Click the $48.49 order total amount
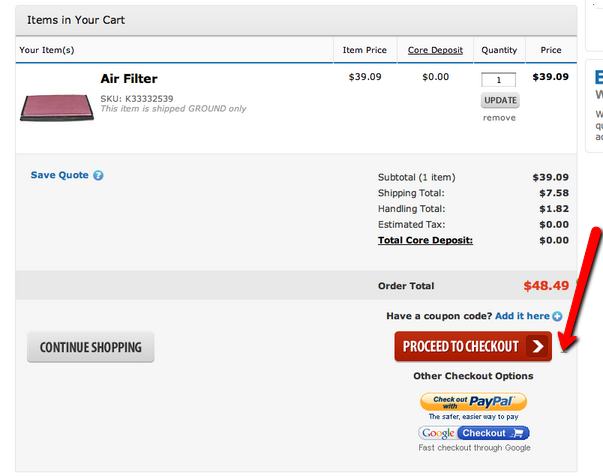 tap(545, 285)
